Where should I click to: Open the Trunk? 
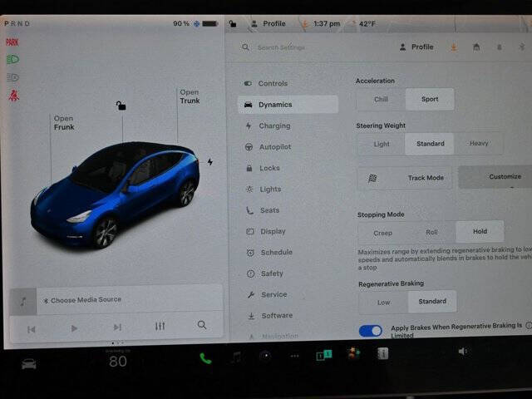click(190, 96)
